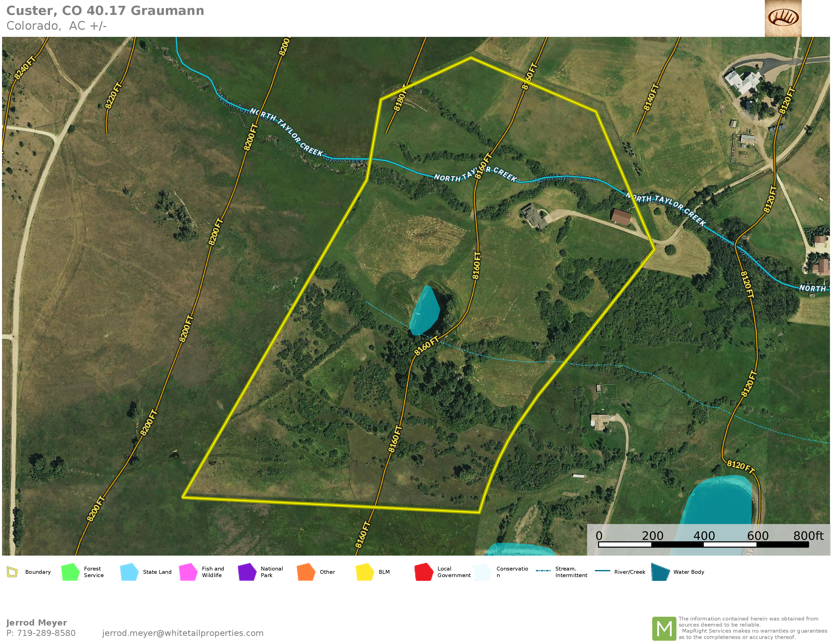Click the Jerrod Meyer agent name

(x=37, y=623)
